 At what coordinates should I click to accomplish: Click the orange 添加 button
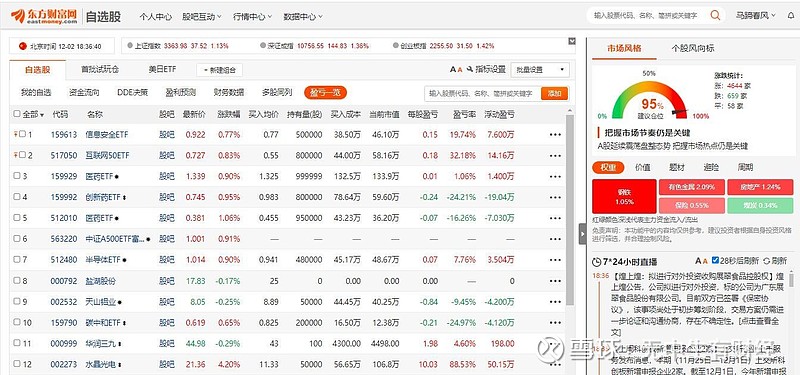(555, 93)
